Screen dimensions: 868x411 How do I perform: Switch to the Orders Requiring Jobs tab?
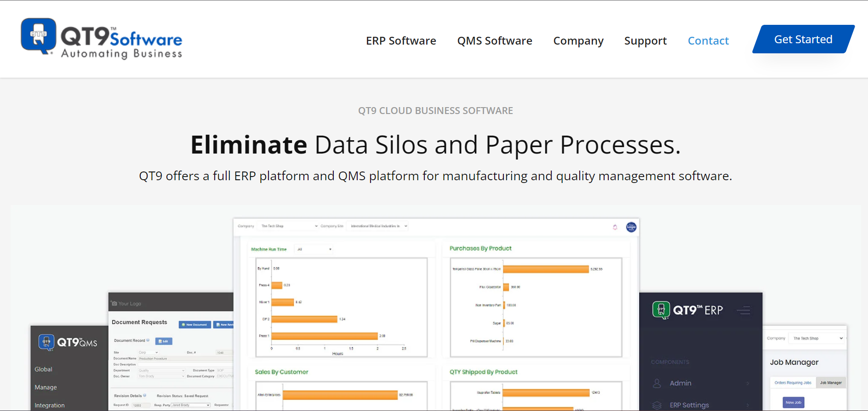pos(793,383)
